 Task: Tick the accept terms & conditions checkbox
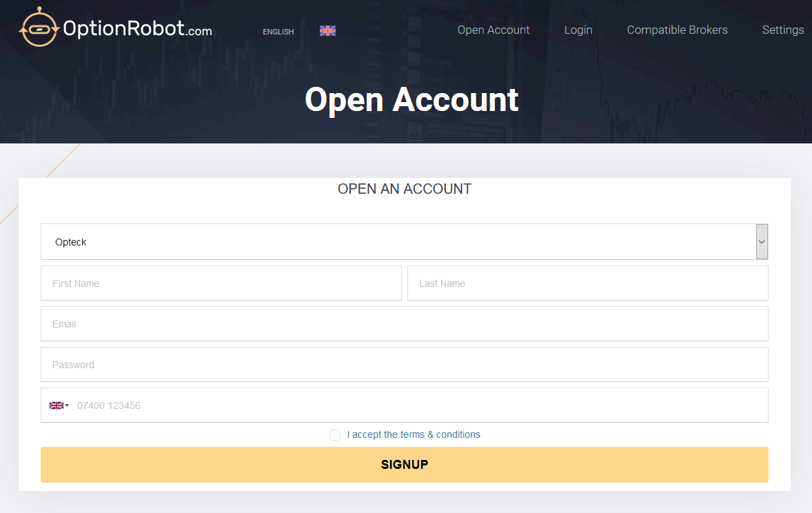click(x=335, y=435)
